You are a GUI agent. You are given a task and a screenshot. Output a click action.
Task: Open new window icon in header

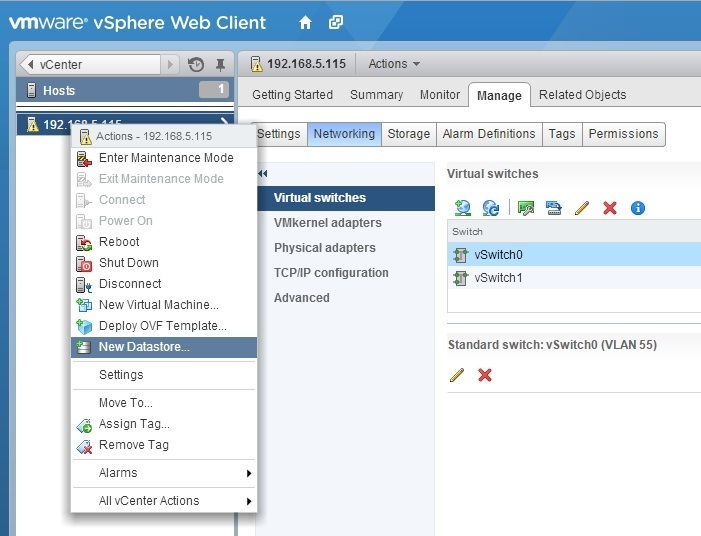tap(336, 22)
